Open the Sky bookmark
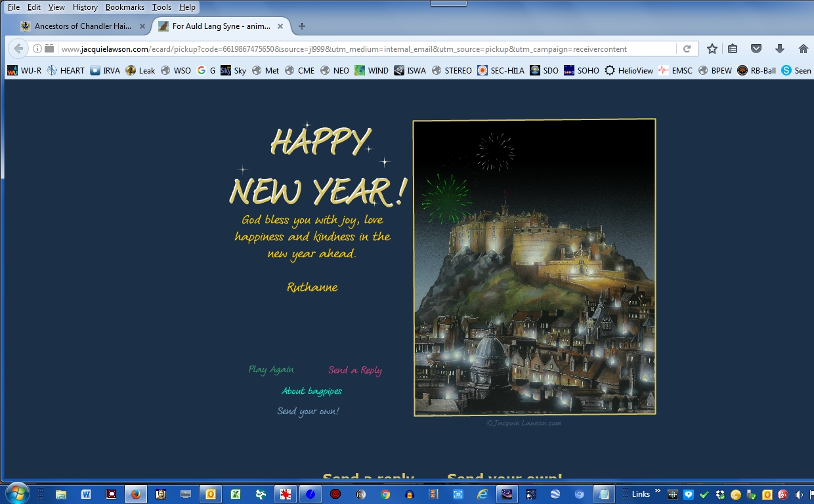Viewport: 814px width, 504px height. [x=234, y=70]
